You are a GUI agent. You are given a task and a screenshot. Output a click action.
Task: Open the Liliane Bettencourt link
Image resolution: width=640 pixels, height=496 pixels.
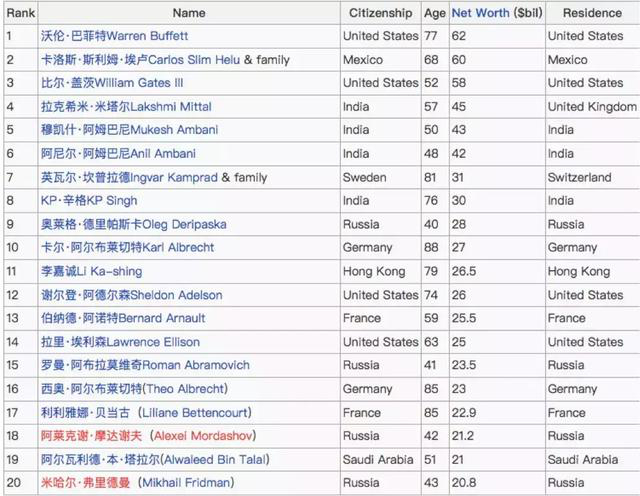point(146,412)
